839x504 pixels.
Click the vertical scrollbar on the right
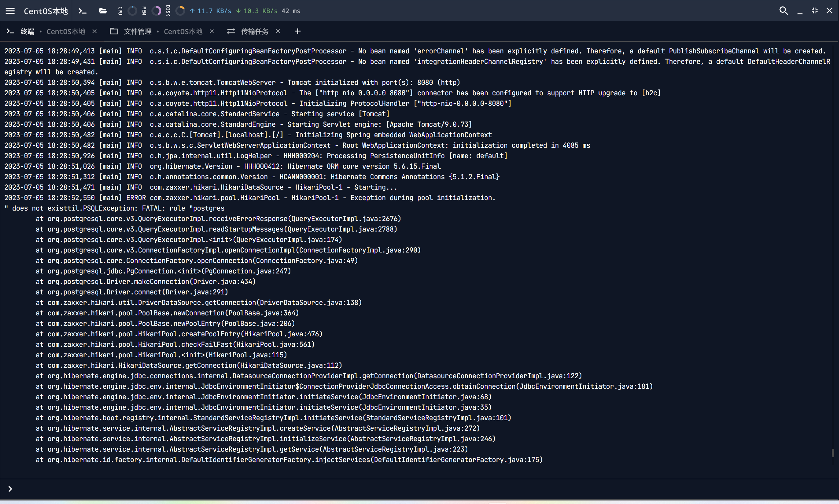(833, 453)
